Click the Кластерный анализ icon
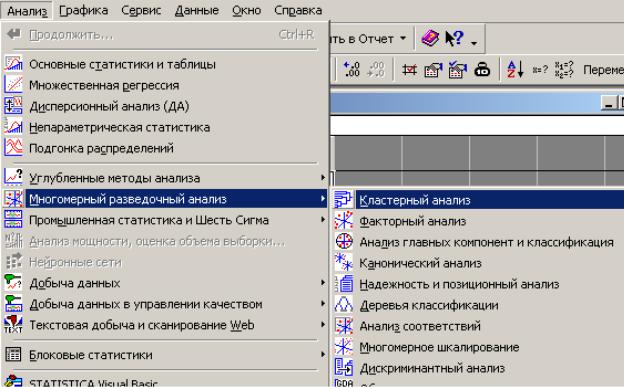This screenshot has width=624, height=387. pos(343,199)
